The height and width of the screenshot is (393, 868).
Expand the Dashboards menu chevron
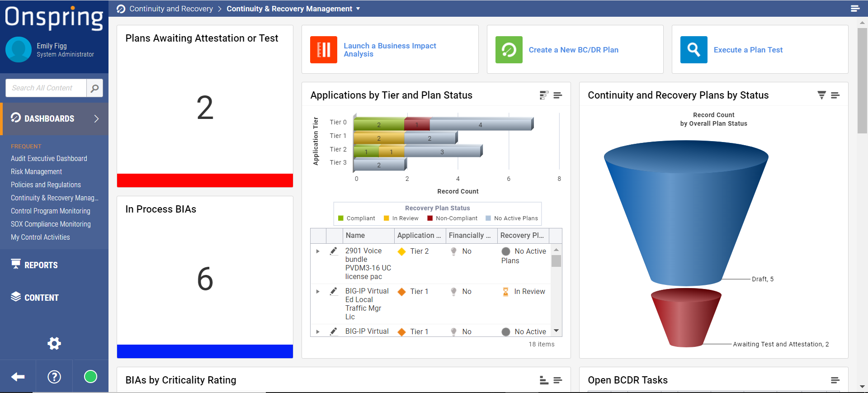pos(96,118)
